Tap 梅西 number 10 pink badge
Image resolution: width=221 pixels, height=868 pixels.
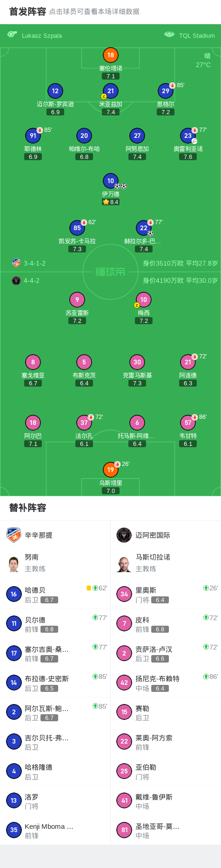(144, 300)
